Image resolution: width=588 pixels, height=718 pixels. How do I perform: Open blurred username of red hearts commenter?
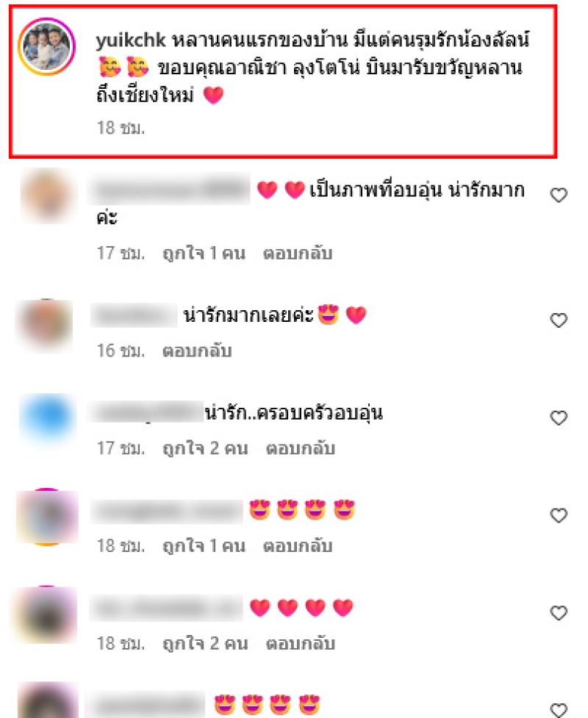pos(166,608)
